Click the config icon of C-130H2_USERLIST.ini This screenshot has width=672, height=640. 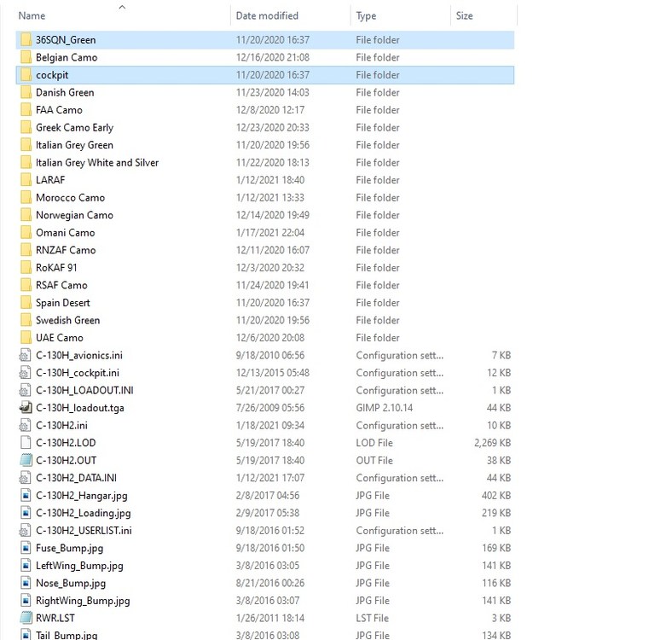click(26, 531)
